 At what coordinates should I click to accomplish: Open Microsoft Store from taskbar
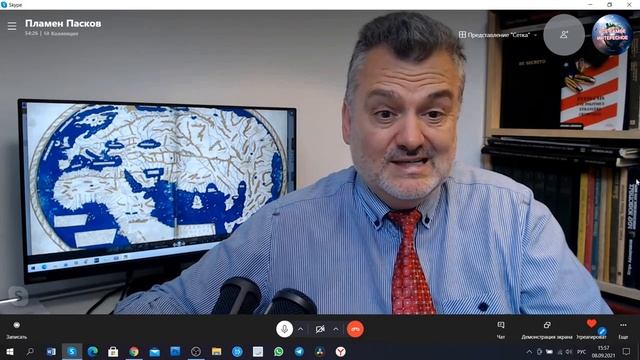point(113,351)
